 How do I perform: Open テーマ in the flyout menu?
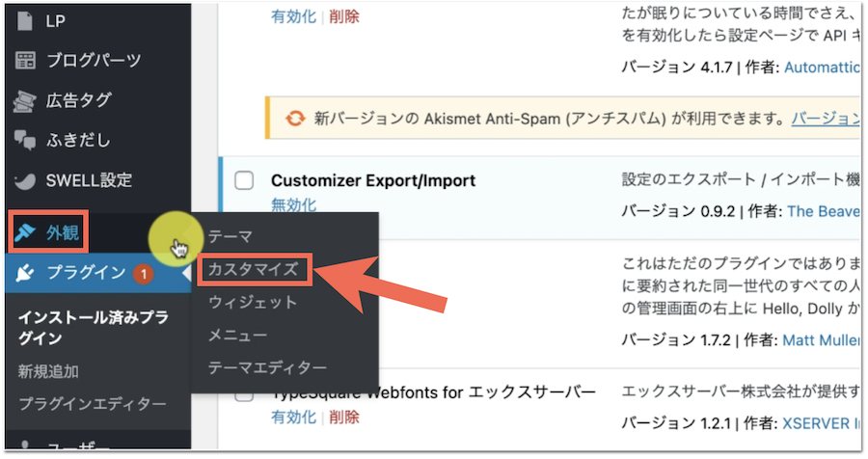coord(230,235)
